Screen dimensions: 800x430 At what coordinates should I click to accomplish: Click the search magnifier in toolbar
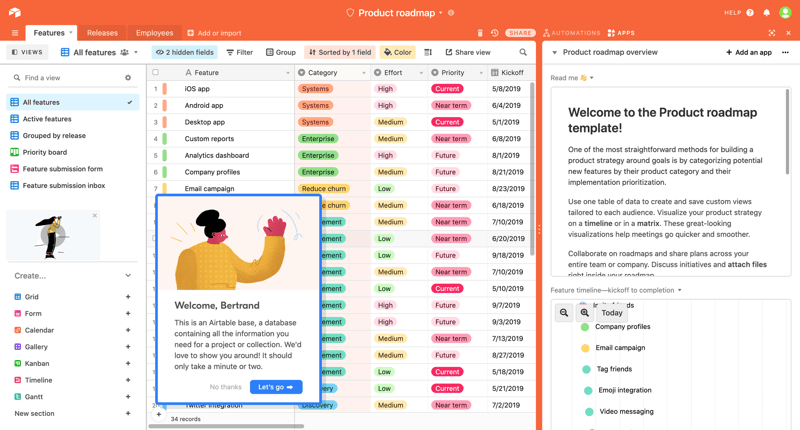[523, 52]
